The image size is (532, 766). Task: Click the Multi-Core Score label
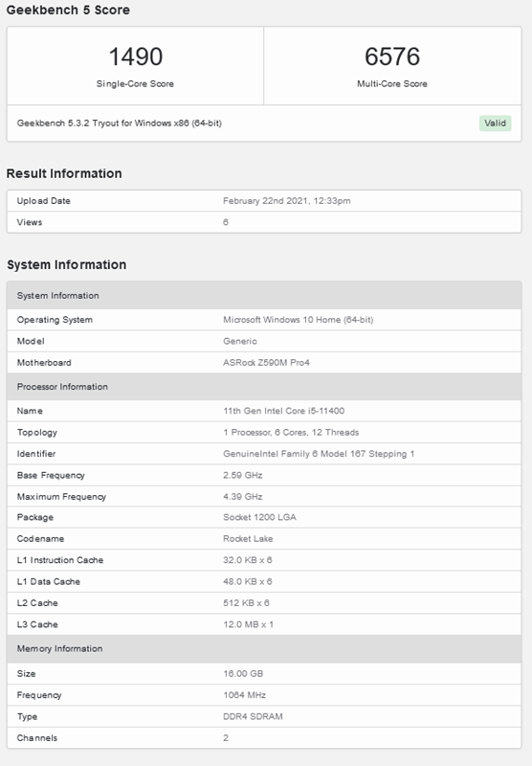pos(392,84)
